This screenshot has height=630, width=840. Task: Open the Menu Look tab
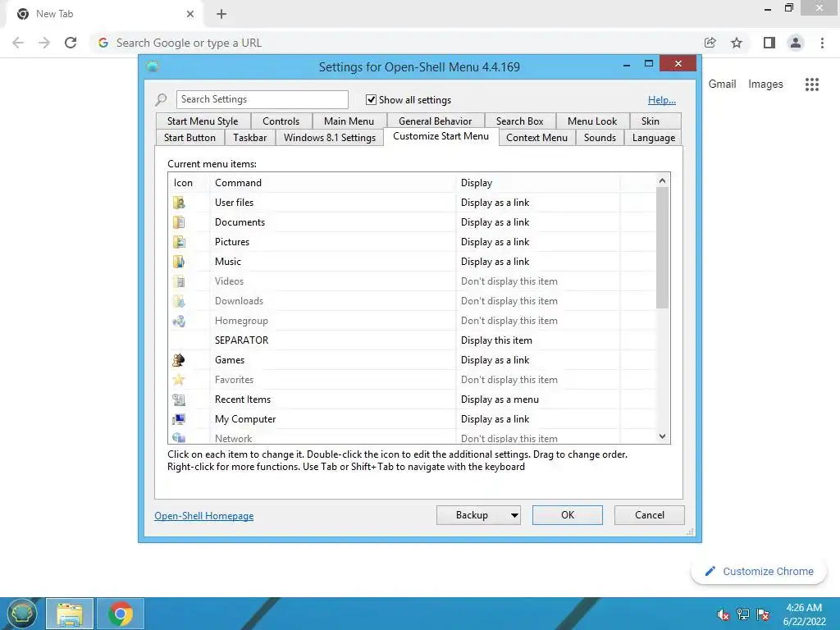click(x=592, y=121)
